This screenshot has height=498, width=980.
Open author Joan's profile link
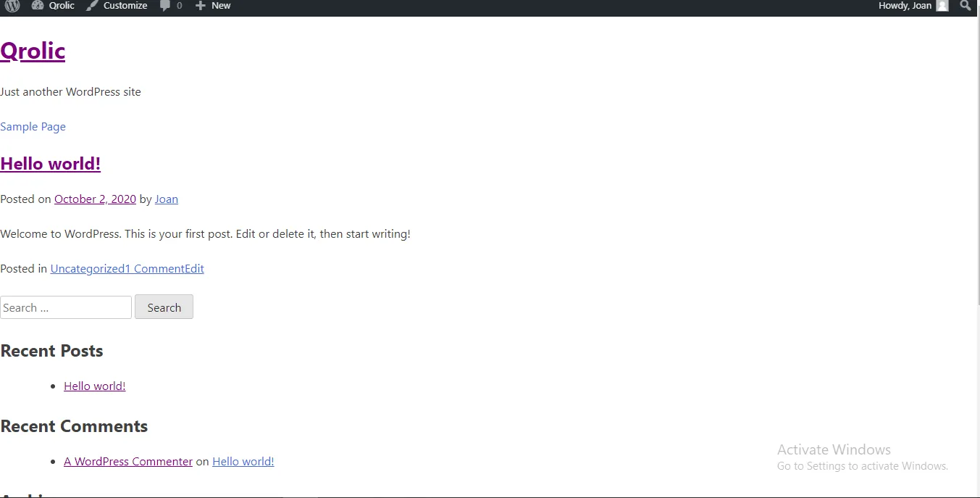166,199
